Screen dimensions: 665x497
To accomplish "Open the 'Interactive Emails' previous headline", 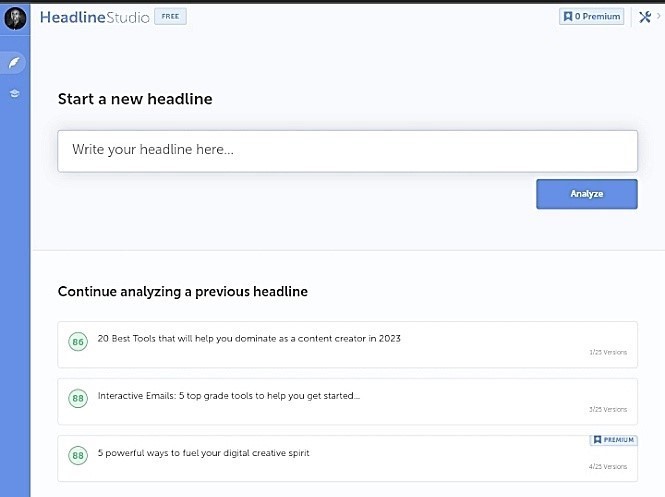I will coord(347,402).
